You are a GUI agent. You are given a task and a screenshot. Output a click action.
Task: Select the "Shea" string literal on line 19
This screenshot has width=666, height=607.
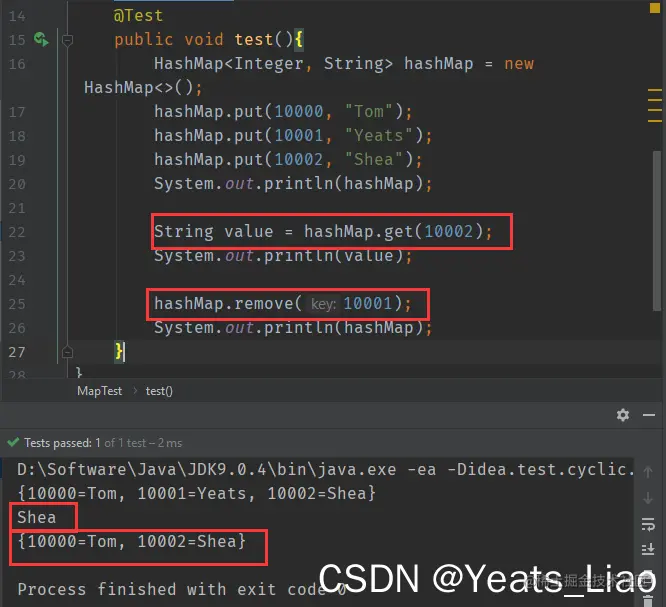click(373, 160)
